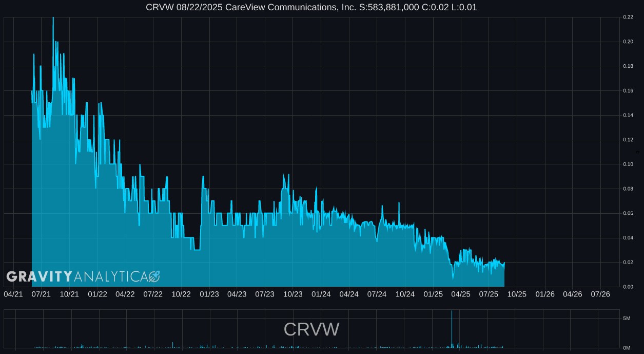The height and width of the screenshot is (354, 644).
Task: Click the 0.06 price axis label
Action: pyautogui.click(x=628, y=213)
